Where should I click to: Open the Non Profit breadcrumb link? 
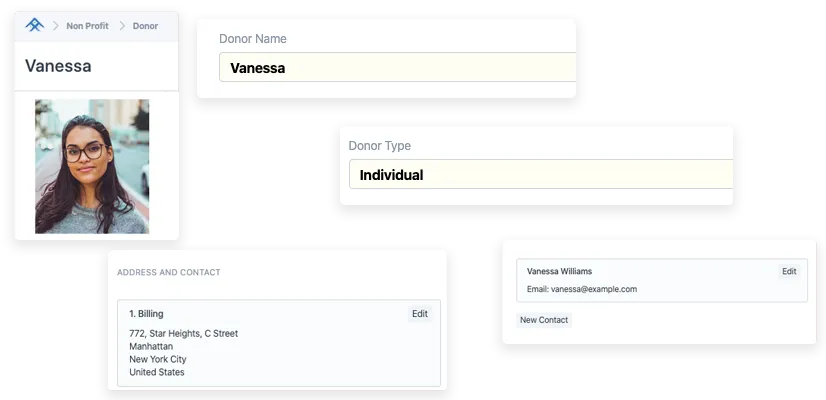pyautogui.click(x=88, y=26)
